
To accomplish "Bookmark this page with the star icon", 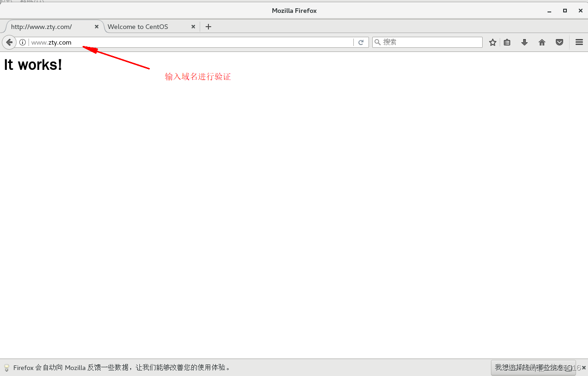I will tap(493, 42).
